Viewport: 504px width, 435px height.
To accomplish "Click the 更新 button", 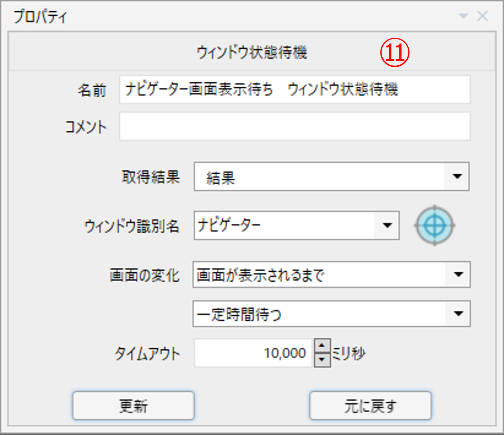I will (133, 406).
